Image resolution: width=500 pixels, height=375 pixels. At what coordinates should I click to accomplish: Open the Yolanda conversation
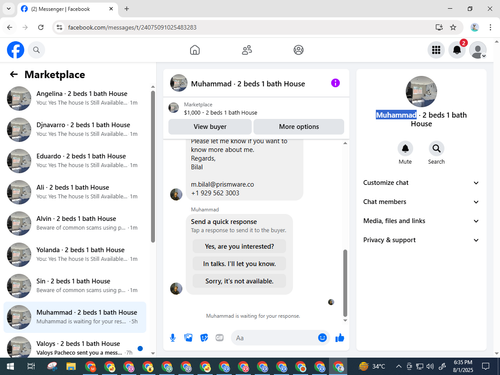coord(75,254)
